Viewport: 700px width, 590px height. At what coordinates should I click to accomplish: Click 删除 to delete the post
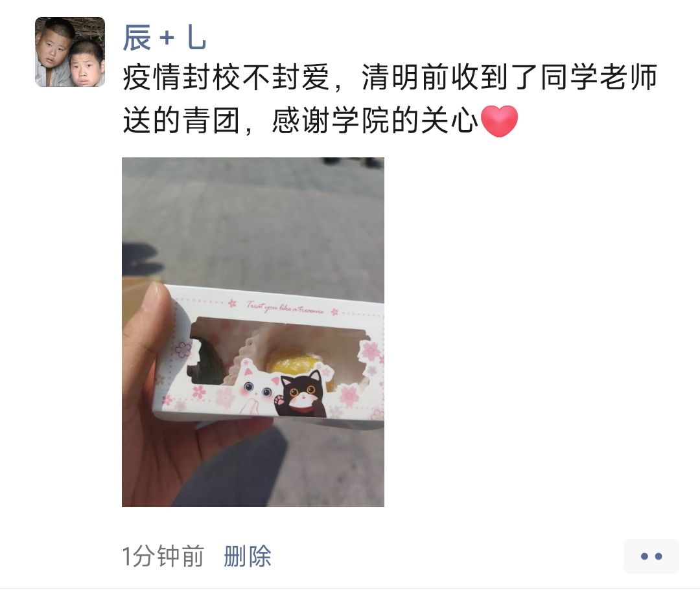click(248, 556)
